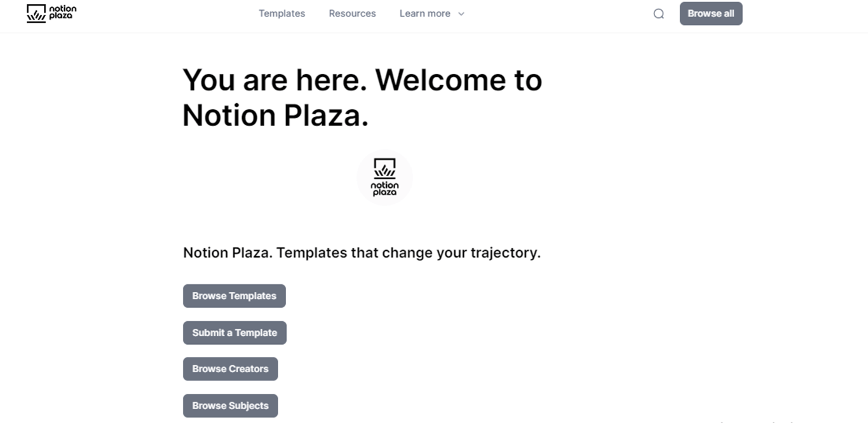This screenshot has height=423, width=868.
Task: Expand the Learn more chevron arrow
Action: (461, 14)
